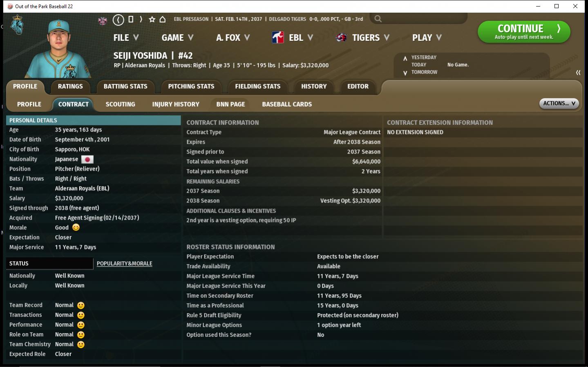
Task: Click the Tigers team logo icon
Action: tap(341, 38)
